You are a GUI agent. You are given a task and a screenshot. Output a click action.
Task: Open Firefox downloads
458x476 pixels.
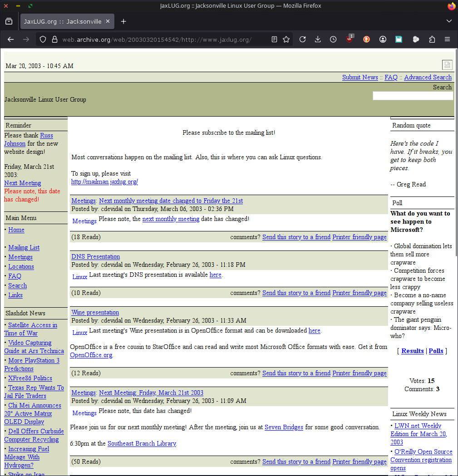pos(318,39)
